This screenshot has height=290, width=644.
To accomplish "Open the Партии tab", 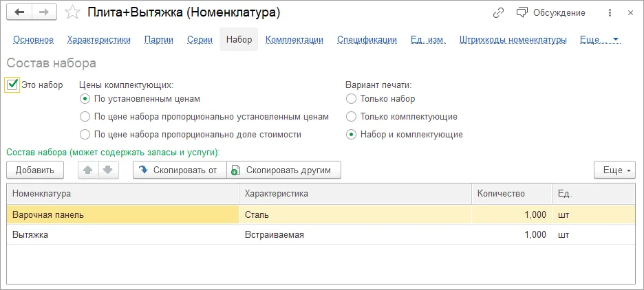I will point(159,39).
